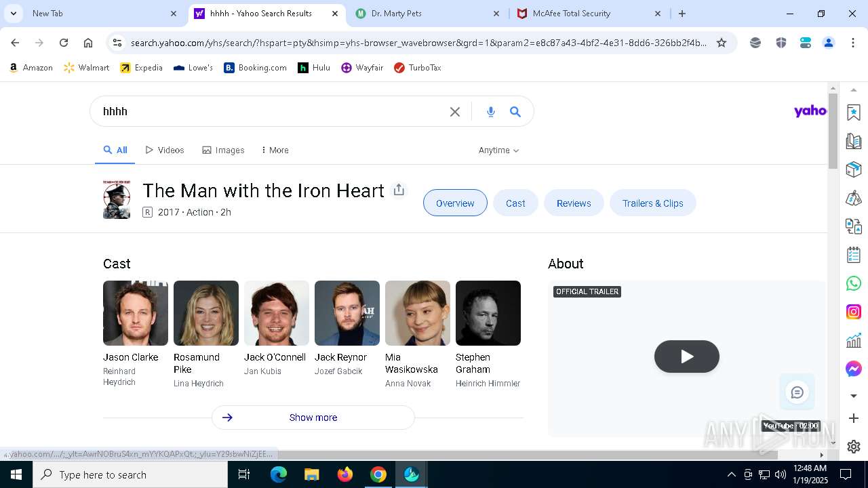Go back to previous page
Image resolution: width=868 pixels, height=488 pixels.
(15, 43)
